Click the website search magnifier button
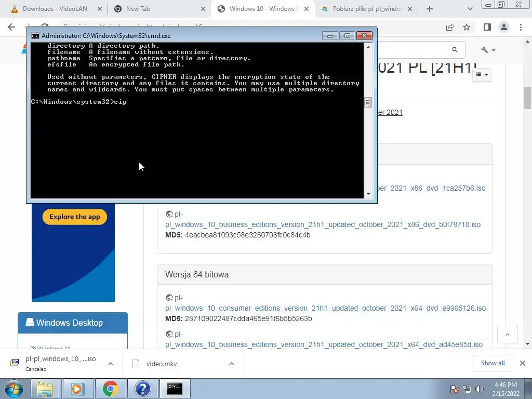This screenshot has width=532, height=399. [455, 50]
